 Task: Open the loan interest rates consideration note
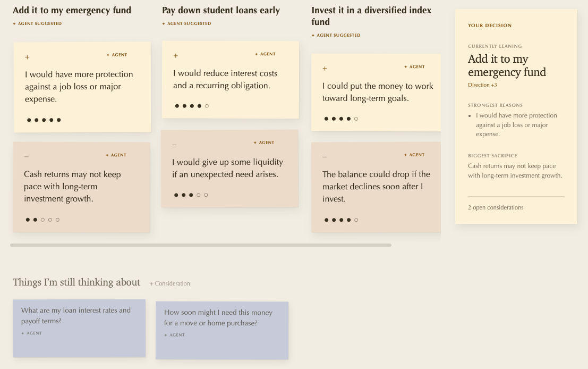[x=79, y=329]
